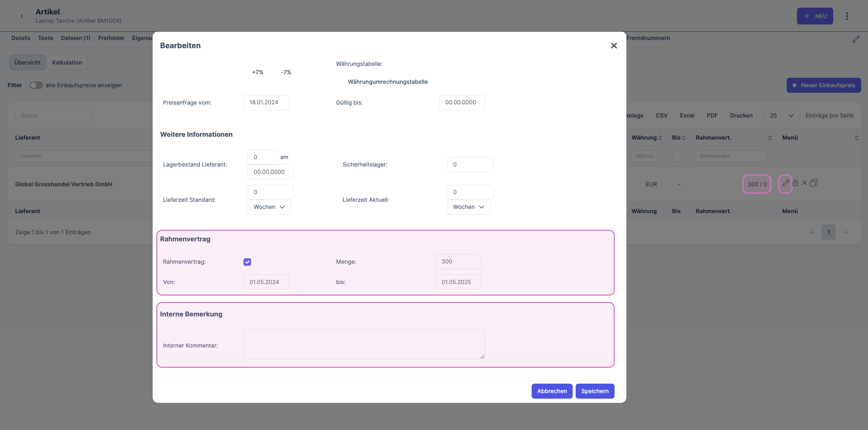Switch to the Texte tab
Screen dimensions: 868x430
point(46,38)
